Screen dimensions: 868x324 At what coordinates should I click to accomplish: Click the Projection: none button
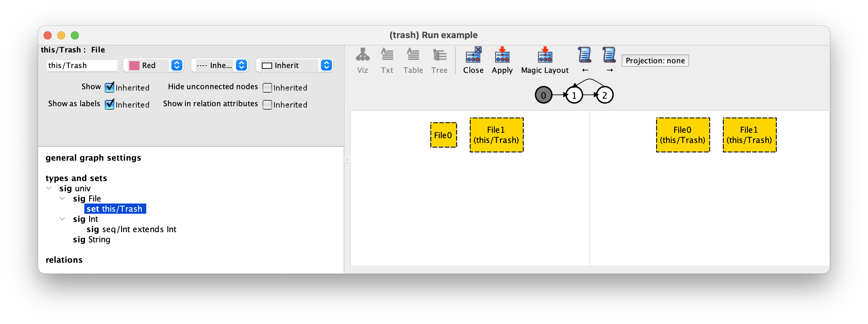click(x=655, y=61)
